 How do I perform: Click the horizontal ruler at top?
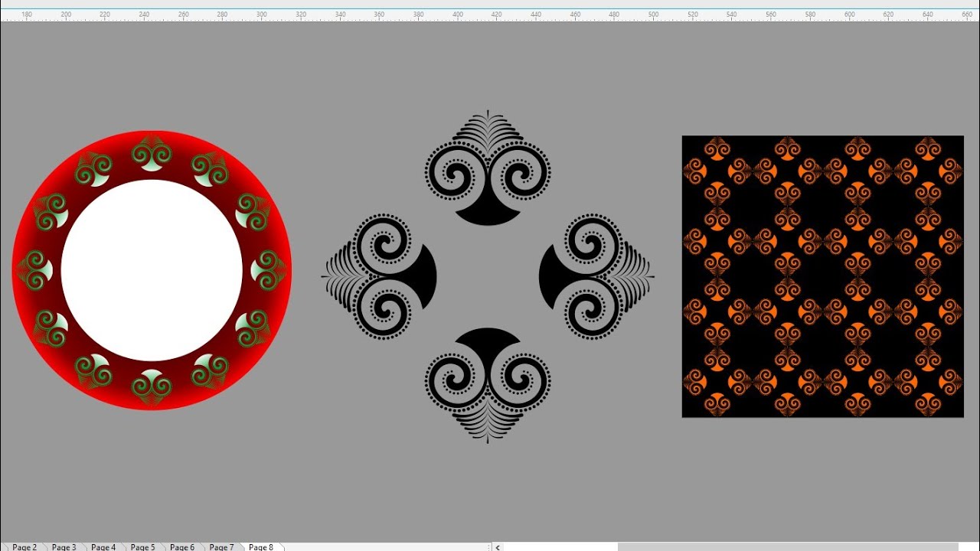(490, 15)
